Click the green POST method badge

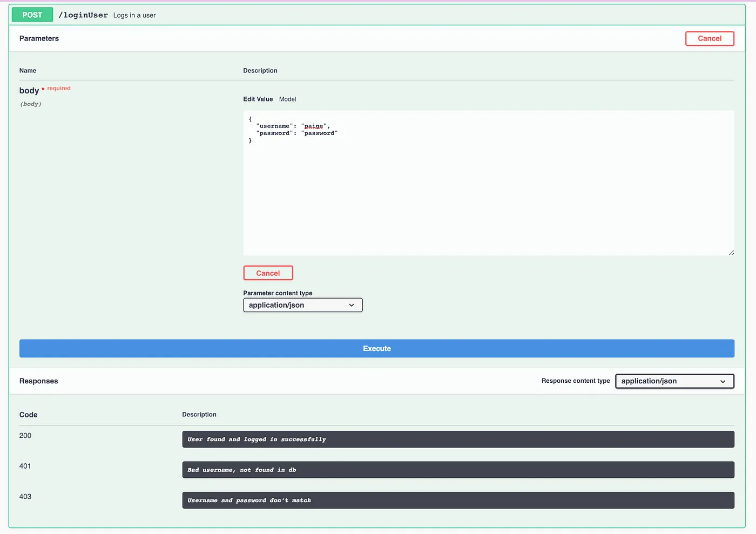pos(32,15)
